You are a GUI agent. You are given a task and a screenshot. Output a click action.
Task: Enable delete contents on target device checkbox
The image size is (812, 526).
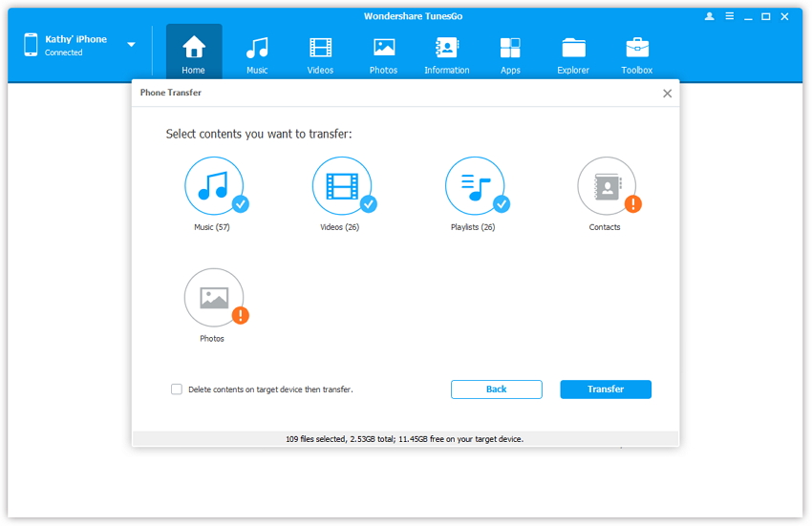pyautogui.click(x=177, y=389)
